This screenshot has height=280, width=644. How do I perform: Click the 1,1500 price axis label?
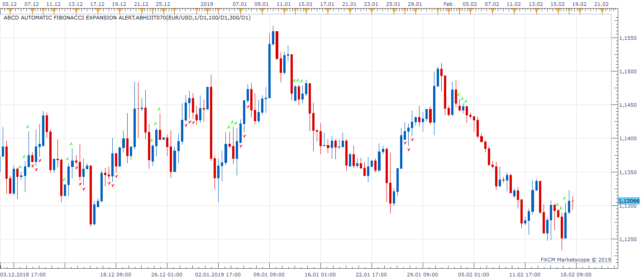click(x=627, y=71)
